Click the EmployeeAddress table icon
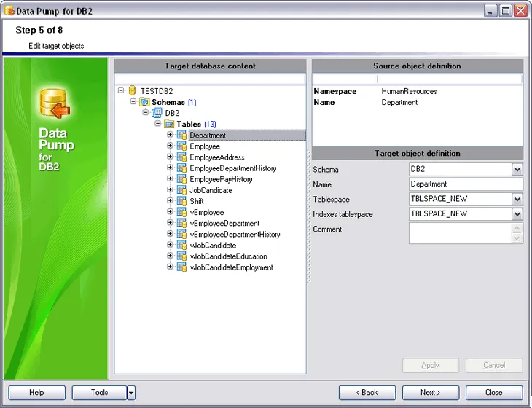The width and height of the screenshot is (532, 408). pos(182,157)
